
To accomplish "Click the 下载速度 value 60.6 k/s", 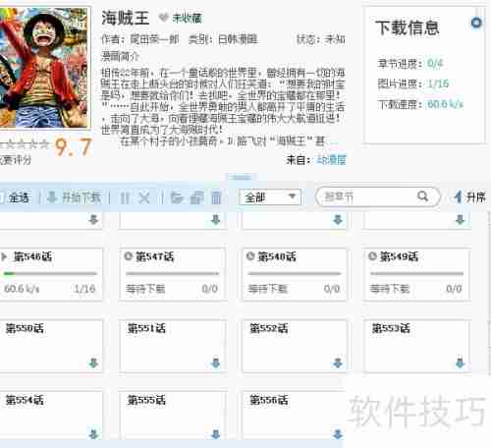I will [x=445, y=104].
